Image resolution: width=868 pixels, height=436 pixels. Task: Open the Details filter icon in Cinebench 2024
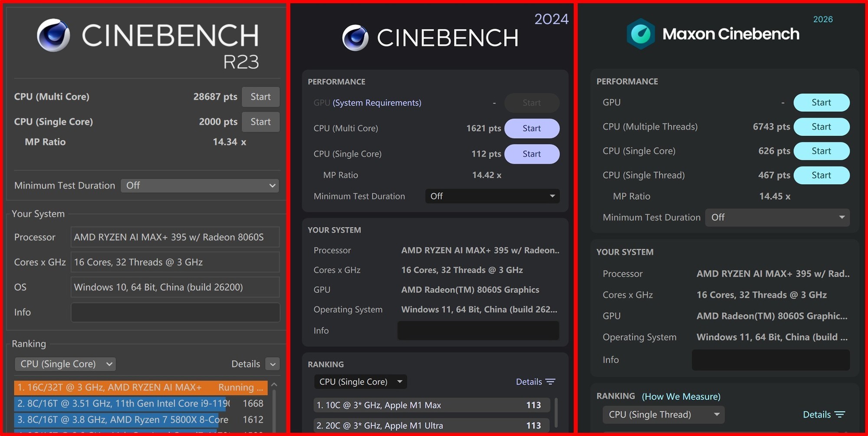(550, 381)
